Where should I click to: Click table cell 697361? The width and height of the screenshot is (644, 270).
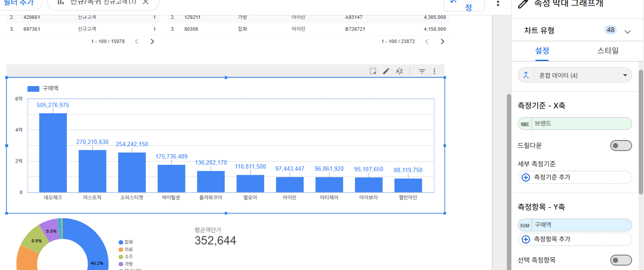[x=31, y=29]
